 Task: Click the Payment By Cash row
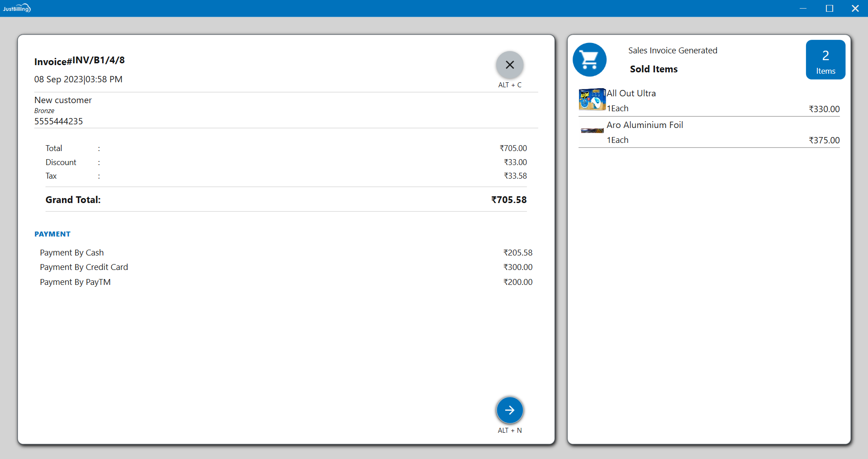(x=72, y=253)
